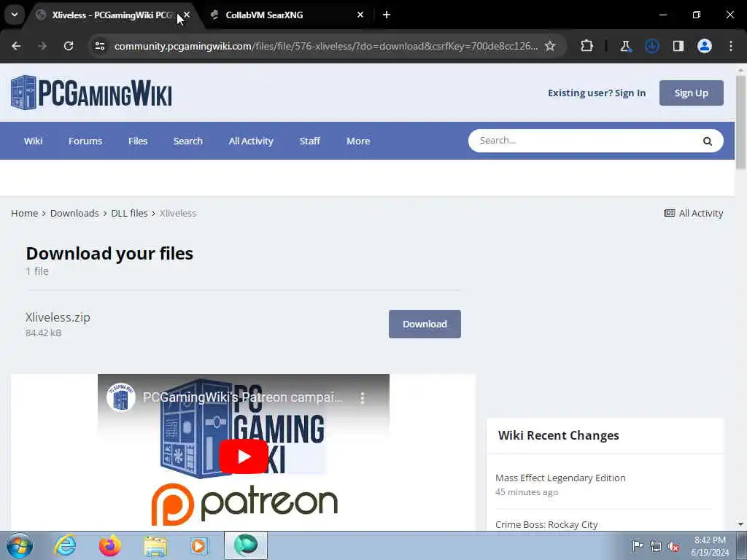Open the Wiki nav item
Image resolution: width=747 pixels, height=560 pixels.
pyautogui.click(x=34, y=141)
